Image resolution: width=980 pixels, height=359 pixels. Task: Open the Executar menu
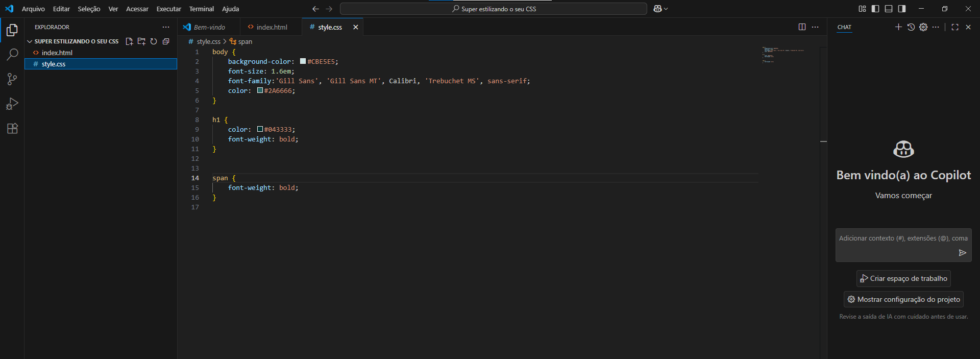tap(168, 9)
